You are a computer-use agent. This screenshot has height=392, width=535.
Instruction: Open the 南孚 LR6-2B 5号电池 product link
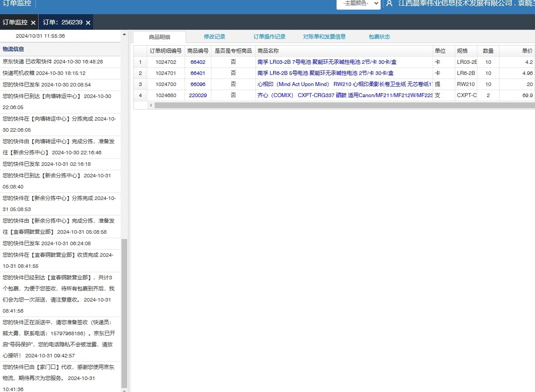click(x=325, y=73)
